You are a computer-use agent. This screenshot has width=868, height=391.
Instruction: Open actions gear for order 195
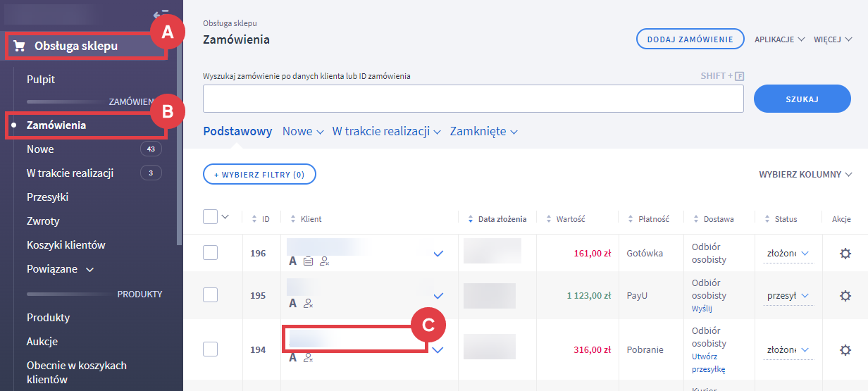tap(845, 296)
